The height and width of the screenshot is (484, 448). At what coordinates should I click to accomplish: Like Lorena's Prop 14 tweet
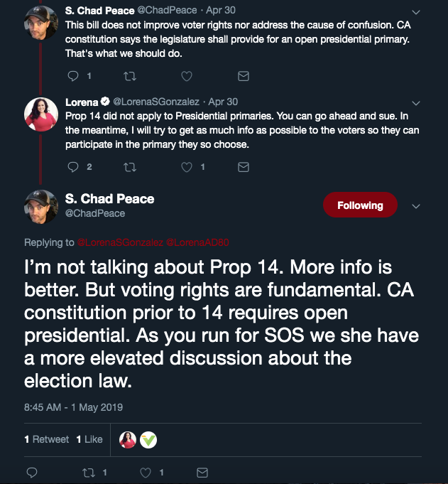point(187,167)
